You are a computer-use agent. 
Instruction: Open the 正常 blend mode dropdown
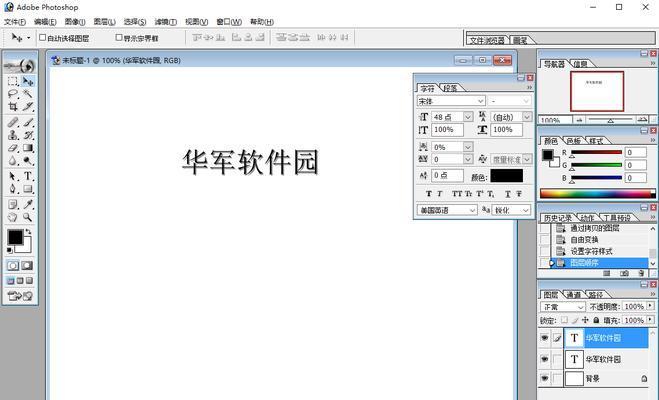pos(580,307)
